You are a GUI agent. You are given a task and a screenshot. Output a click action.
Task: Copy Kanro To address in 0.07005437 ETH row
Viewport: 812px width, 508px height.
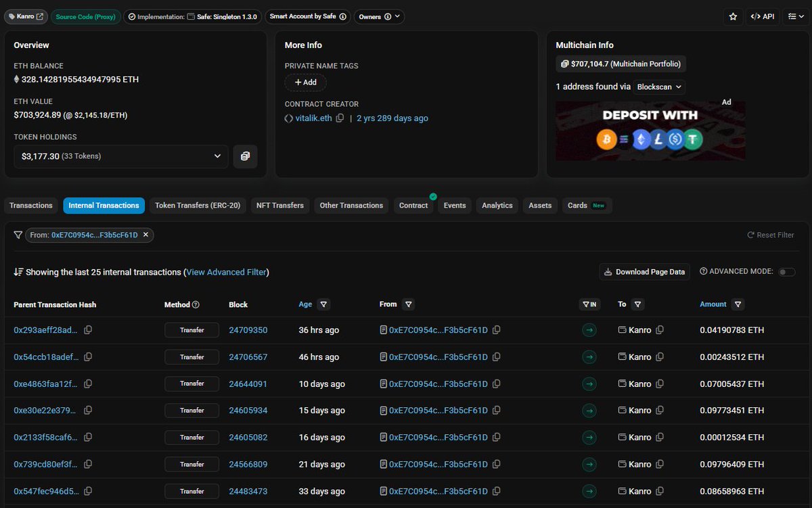660,384
